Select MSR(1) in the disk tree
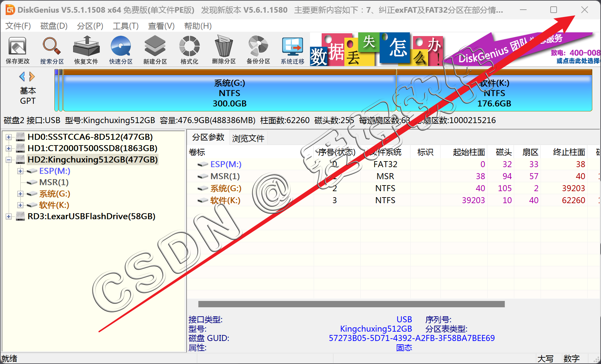 coord(54,182)
